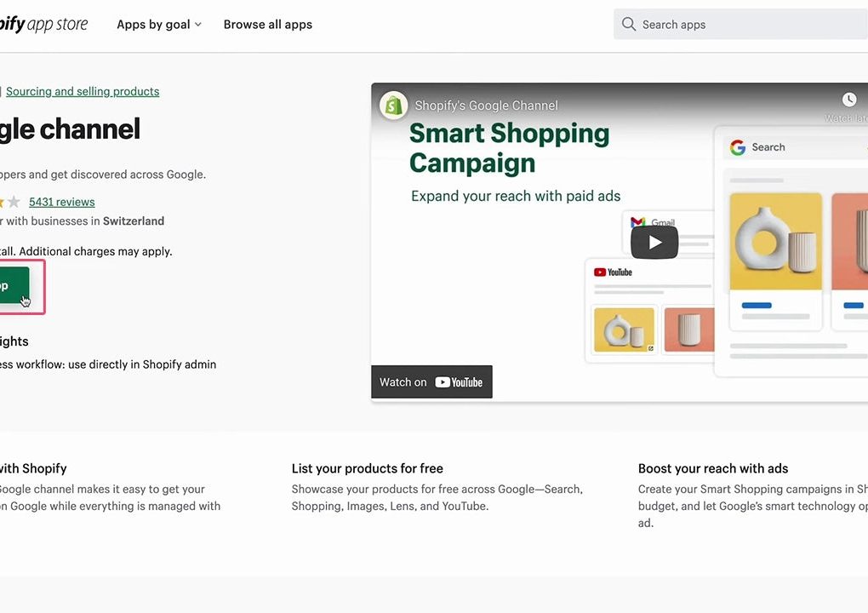
Task: Click the Gmail logo in video preview
Action: [x=637, y=222]
